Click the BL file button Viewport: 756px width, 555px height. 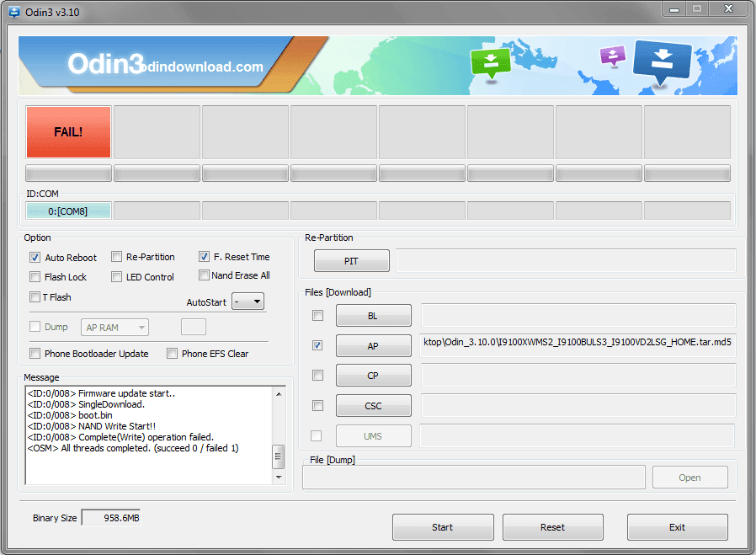click(x=373, y=316)
